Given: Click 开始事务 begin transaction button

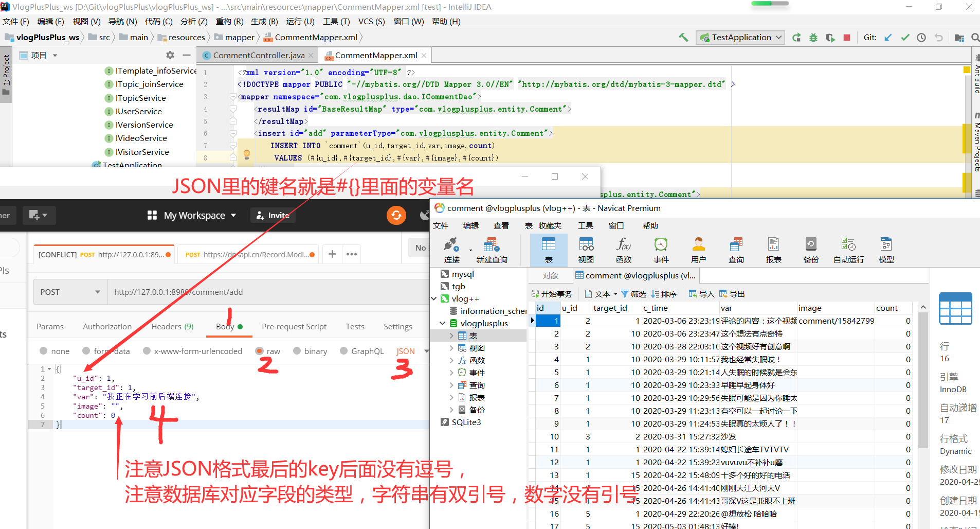Looking at the screenshot, I should pyautogui.click(x=552, y=294).
